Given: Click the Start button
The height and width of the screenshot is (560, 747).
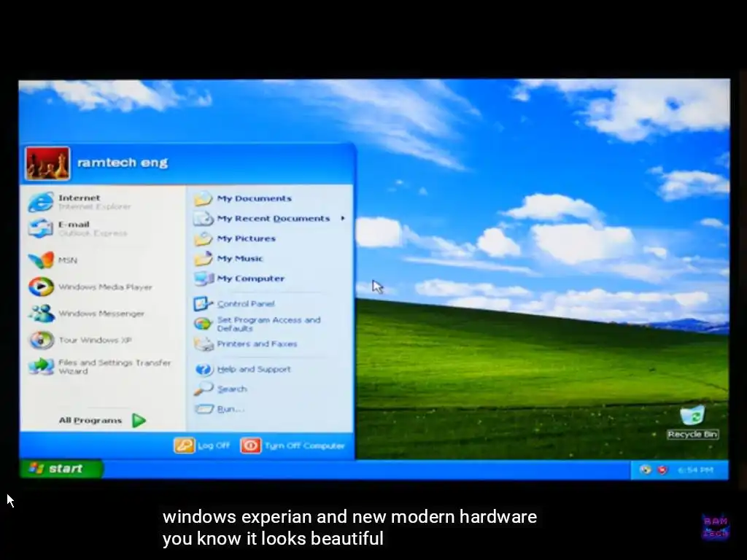Looking at the screenshot, I should tap(61, 469).
